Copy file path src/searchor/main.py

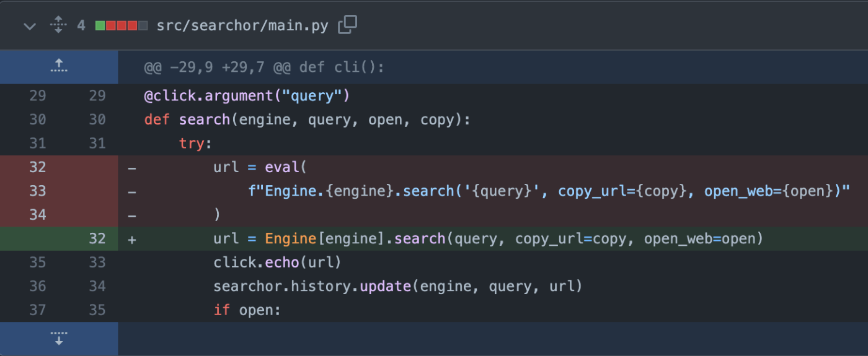(x=347, y=25)
